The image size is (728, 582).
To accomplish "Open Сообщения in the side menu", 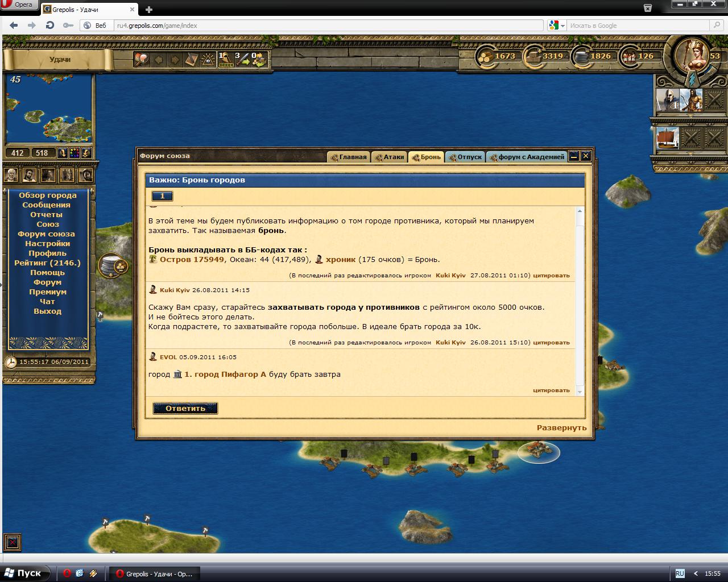I will pyautogui.click(x=47, y=205).
